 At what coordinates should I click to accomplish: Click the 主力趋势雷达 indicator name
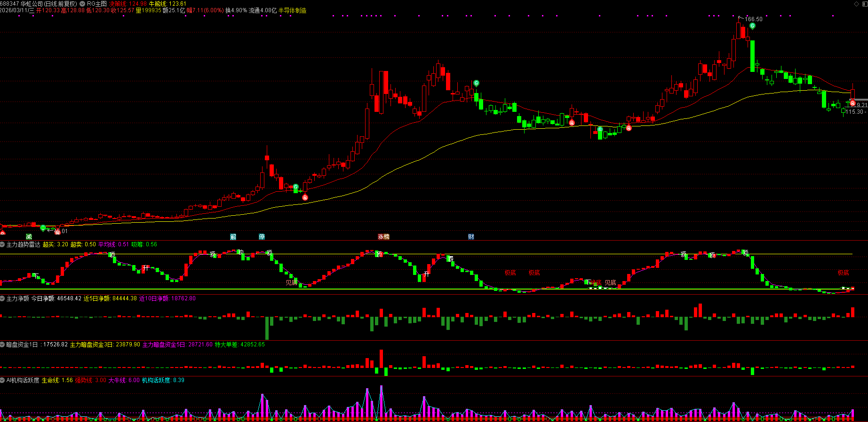coord(23,244)
